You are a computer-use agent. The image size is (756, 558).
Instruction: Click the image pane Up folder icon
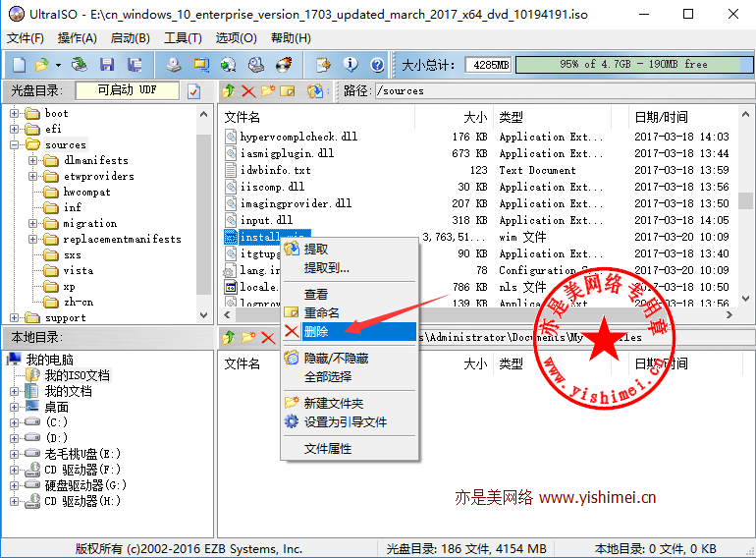click(x=229, y=90)
